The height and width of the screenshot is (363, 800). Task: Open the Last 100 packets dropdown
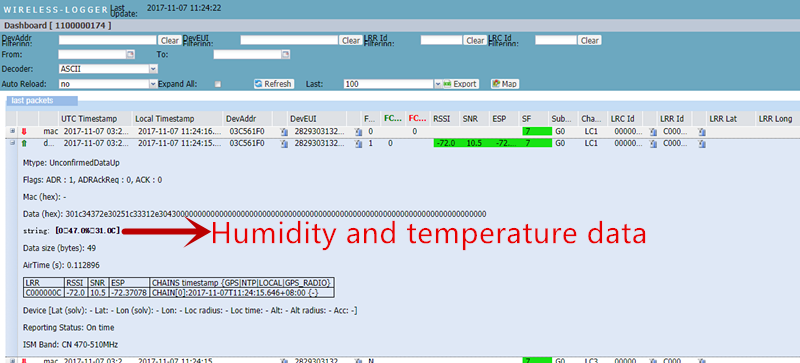tap(438, 84)
